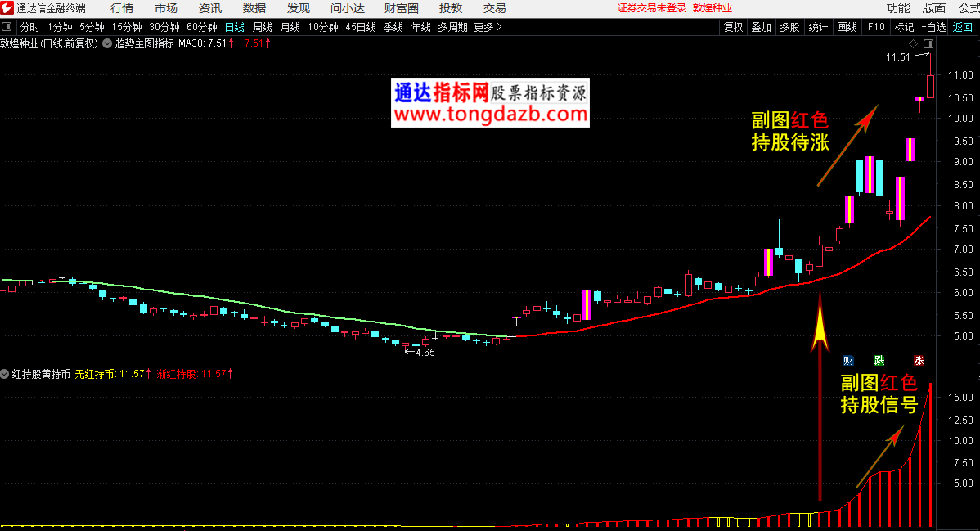
Task: Open the main indicator dropdown circle arrow
Action: click(x=107, y=43)
